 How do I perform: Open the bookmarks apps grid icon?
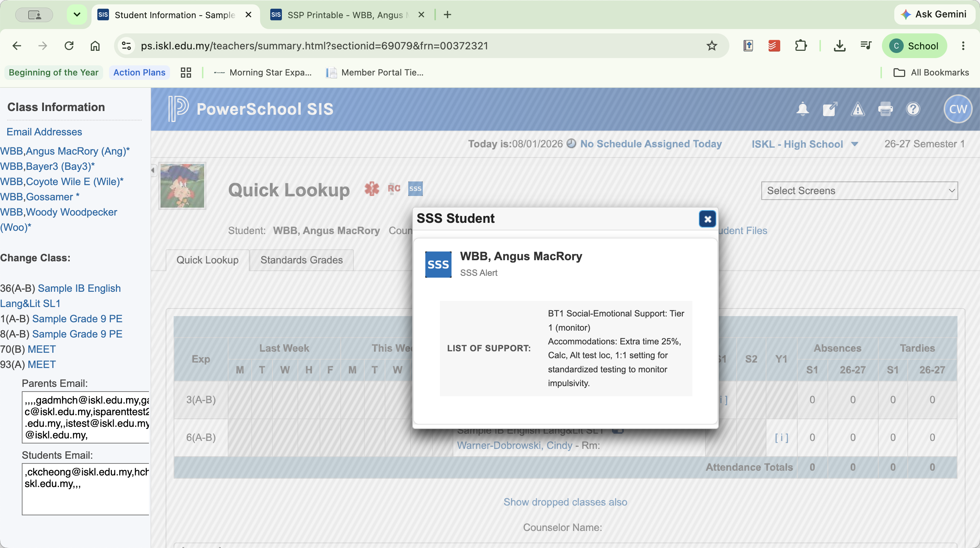pos(186,73)
